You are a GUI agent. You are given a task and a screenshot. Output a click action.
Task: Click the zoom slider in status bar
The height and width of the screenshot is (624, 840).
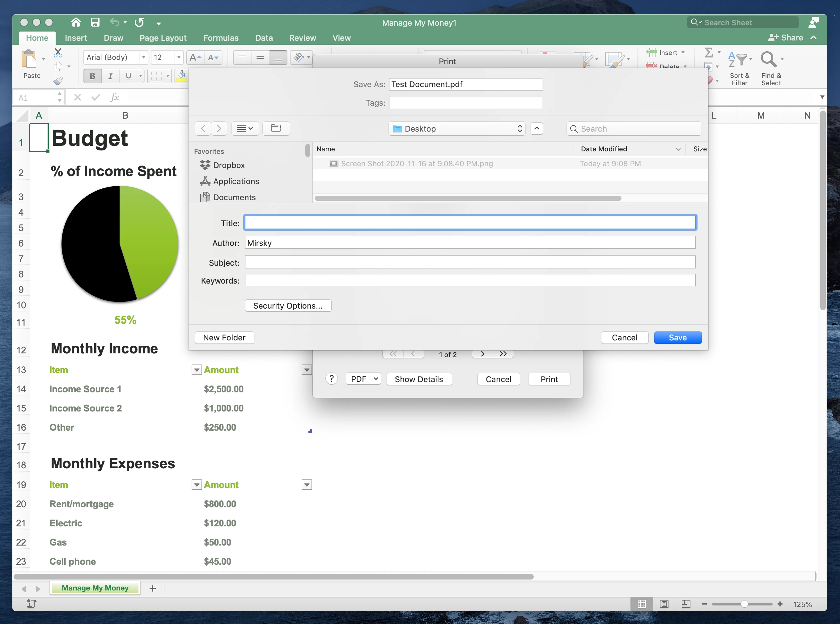pos(744,604)
